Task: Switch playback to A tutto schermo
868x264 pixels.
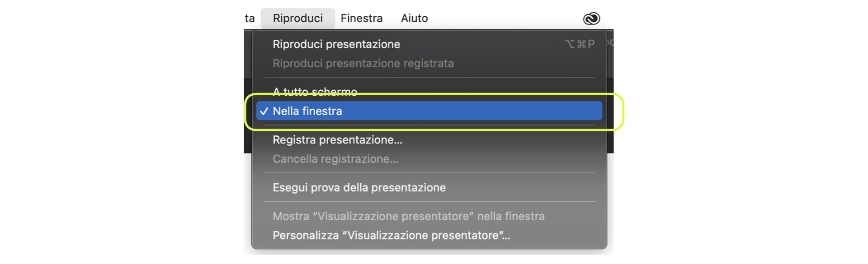Action: tap(315, 92)
